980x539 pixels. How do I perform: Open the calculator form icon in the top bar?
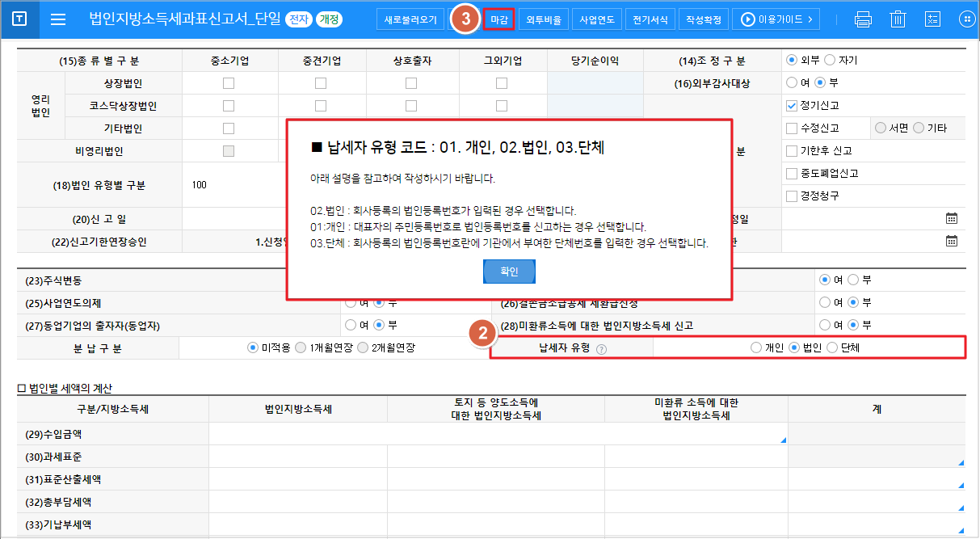932,18
